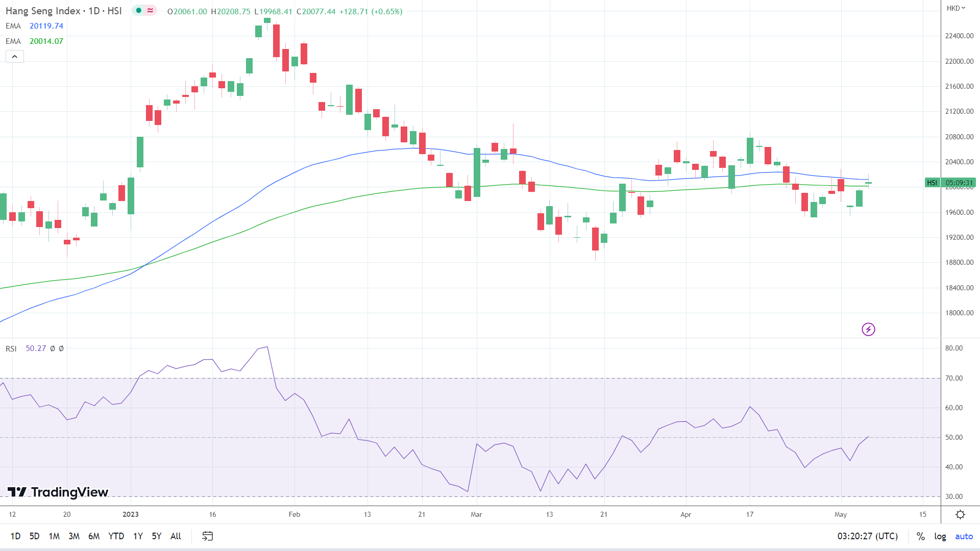Image resolution: width=980 pixels, height=551 pixels.
Task: Toggle percent scale mode
Action: click(x=920, y=536)
